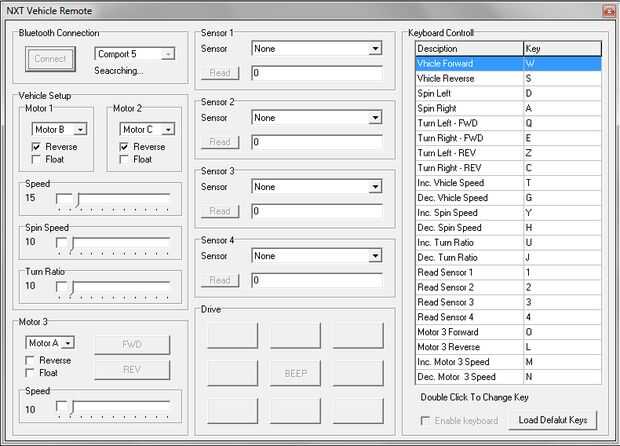The width and height of the screenshot is (620, 446).
Task: Select the Inc. Turn Ratio row
Action: click(508, 243)
